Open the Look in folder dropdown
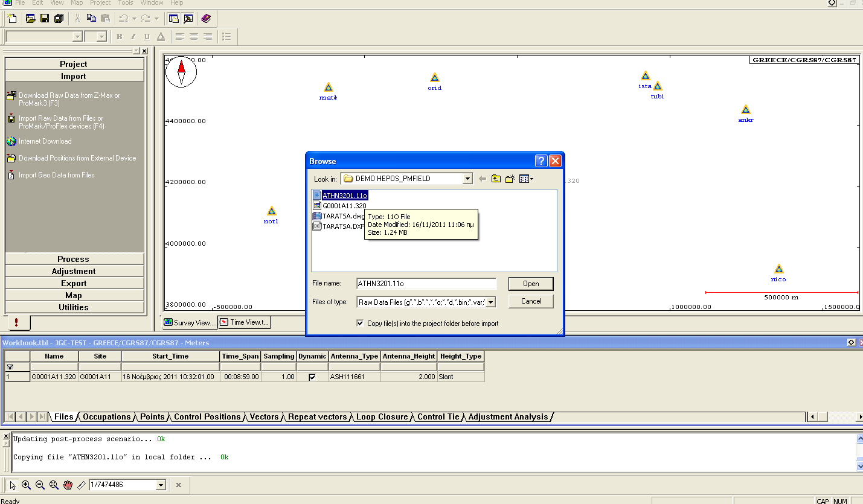 click(467, 179)
